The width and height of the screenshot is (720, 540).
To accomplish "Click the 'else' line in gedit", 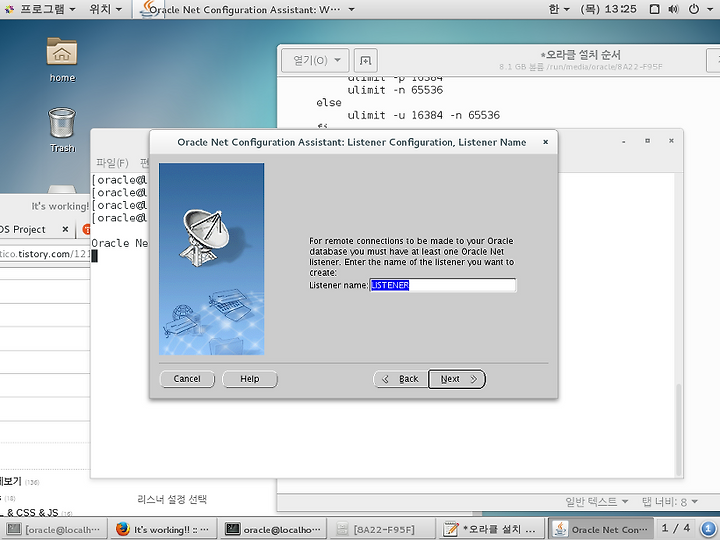I will [x=328, y=102].
